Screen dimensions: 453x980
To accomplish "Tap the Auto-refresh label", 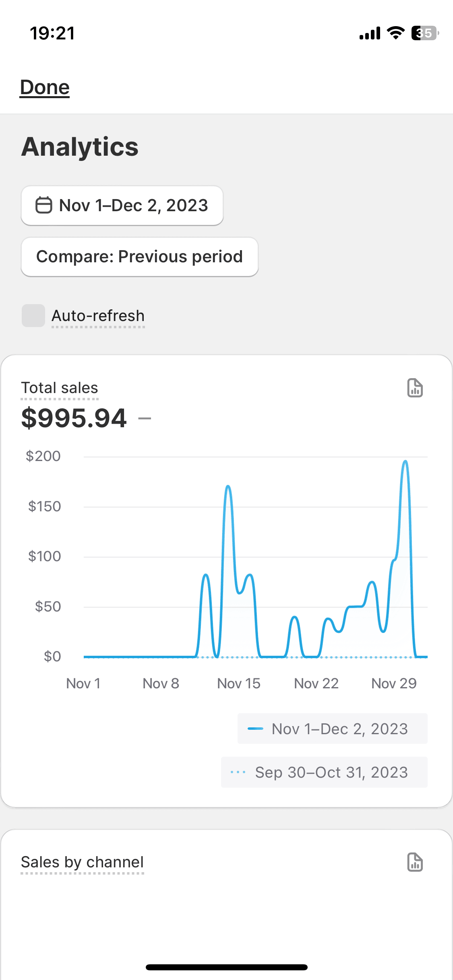I will (98, 316).
